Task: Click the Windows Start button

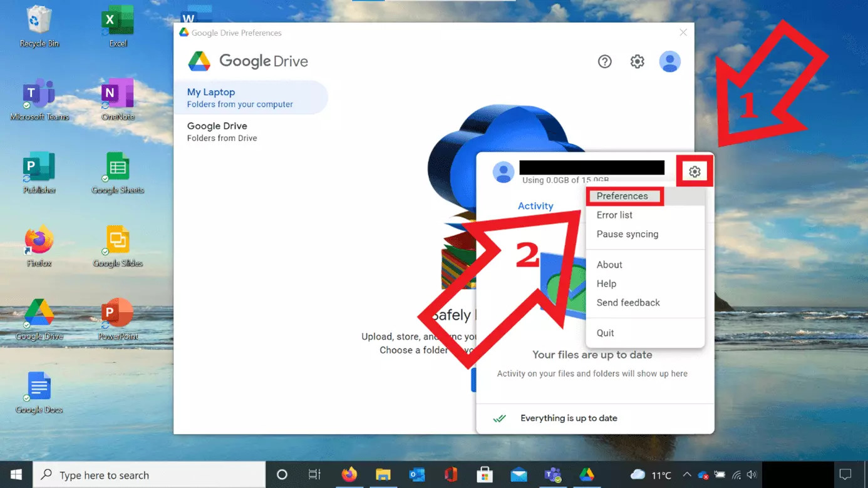Action: [x=16, y=475]
